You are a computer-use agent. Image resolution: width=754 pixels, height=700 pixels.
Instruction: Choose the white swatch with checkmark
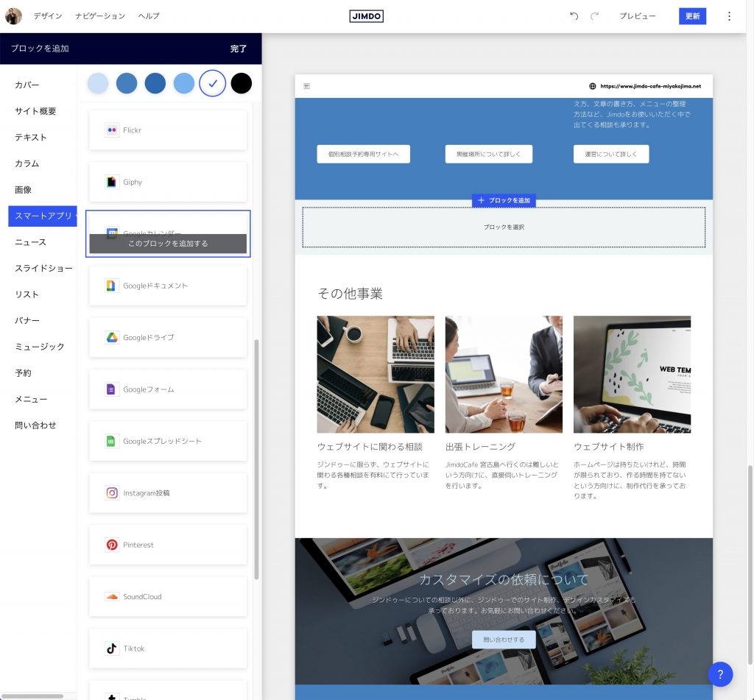(213, 83)
